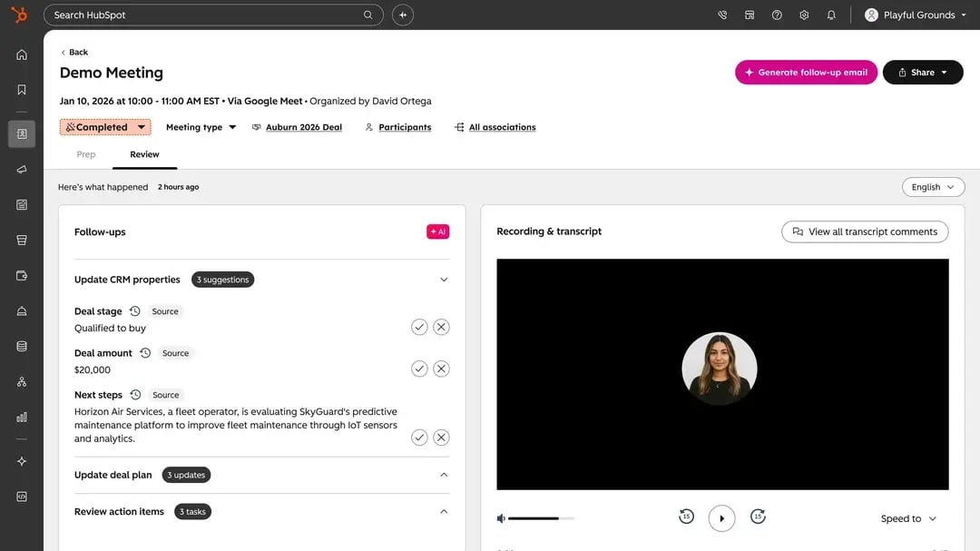Open the English language dropdown

pyautogui.click(x=933, y=187)
